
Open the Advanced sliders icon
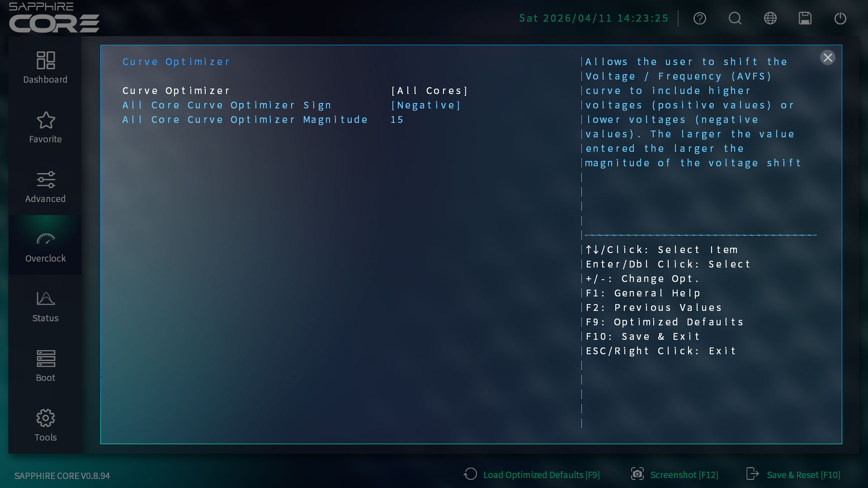point(45,180)
